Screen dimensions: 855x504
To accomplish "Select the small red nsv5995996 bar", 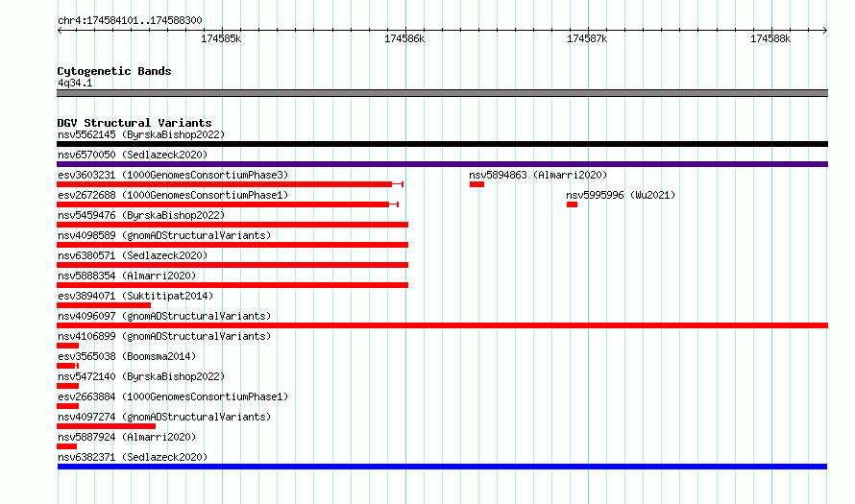I will tap(572, 204).
